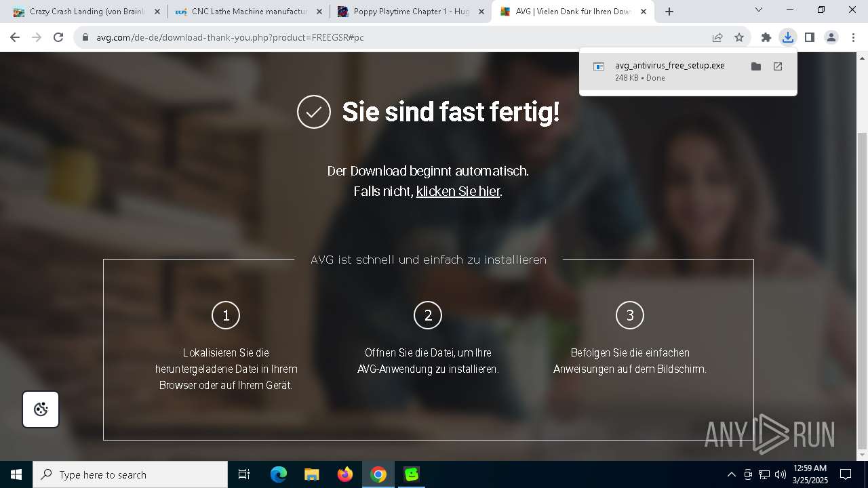Viewport: 868px width, 488px height.
Task: Open Task View on taskbar
Action: 244,474
